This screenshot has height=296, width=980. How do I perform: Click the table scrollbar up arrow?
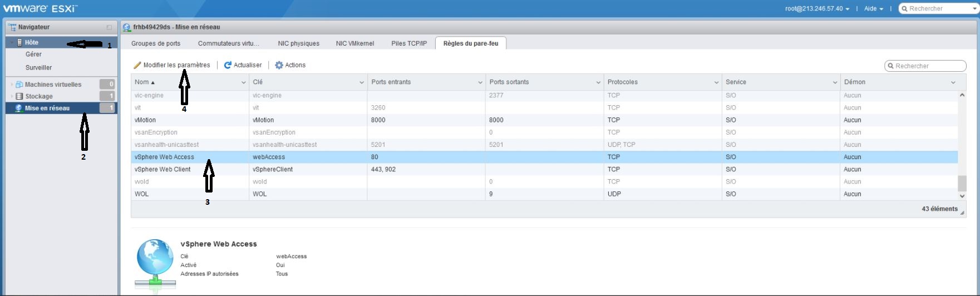click(x=962, y=95)
